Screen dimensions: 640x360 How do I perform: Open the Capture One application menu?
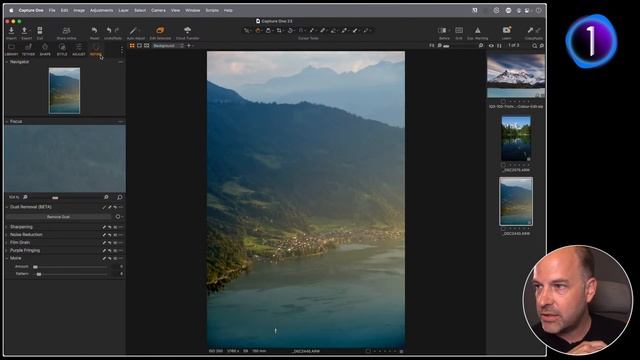point(31,10)
